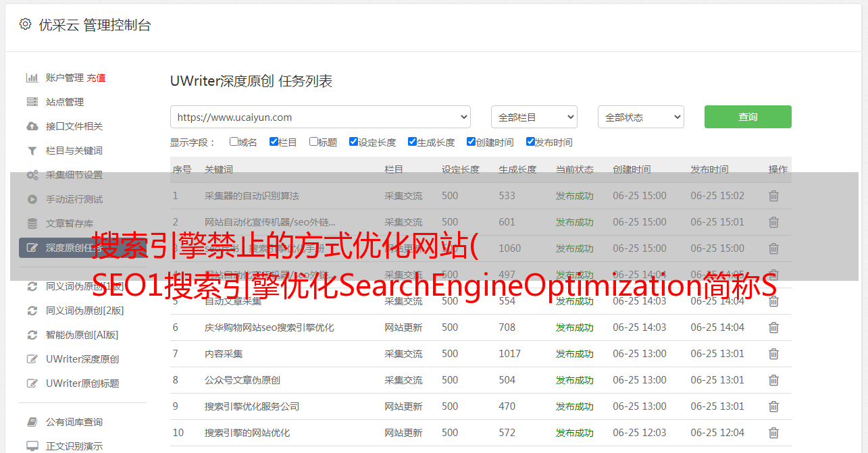Open the site URL dropdown

[x=320, y=117]
